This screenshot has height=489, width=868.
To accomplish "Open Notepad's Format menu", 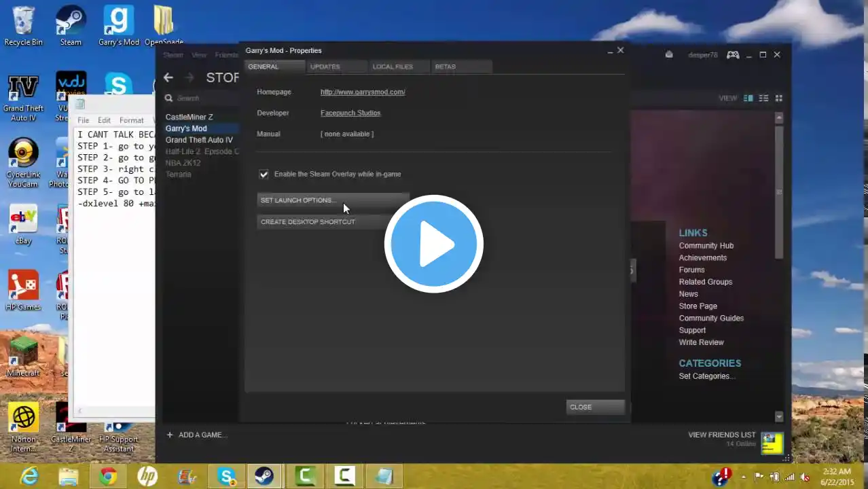I will pyautogui.click(x=131, y=120).
